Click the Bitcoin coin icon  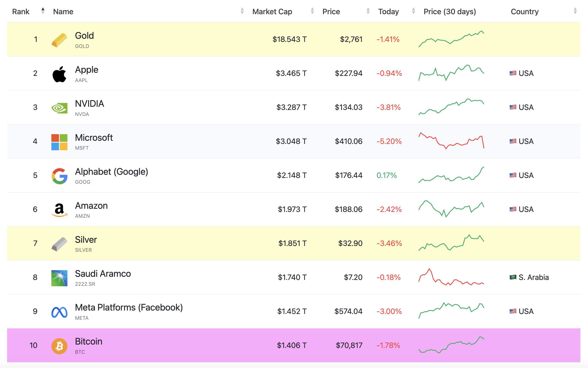pos(59,346)
